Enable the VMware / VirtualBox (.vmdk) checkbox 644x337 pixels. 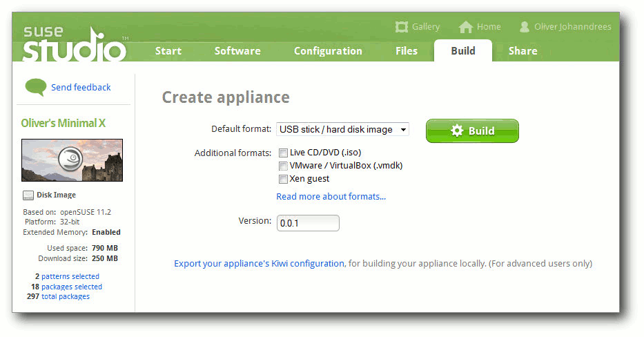pos(283,166)
